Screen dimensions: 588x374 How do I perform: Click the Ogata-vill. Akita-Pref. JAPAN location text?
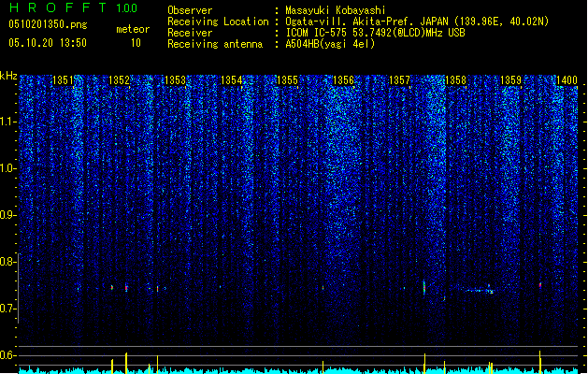tap(417, 22)
